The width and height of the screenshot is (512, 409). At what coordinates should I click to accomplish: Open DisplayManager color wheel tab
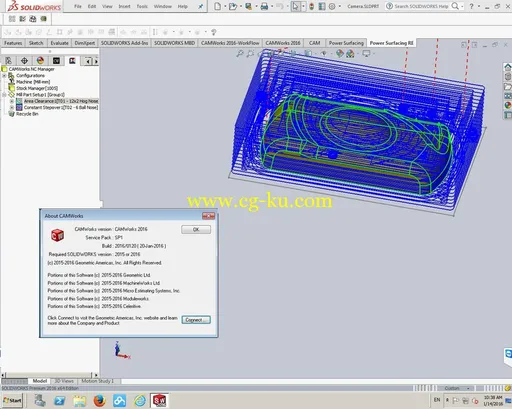(40, 60)
